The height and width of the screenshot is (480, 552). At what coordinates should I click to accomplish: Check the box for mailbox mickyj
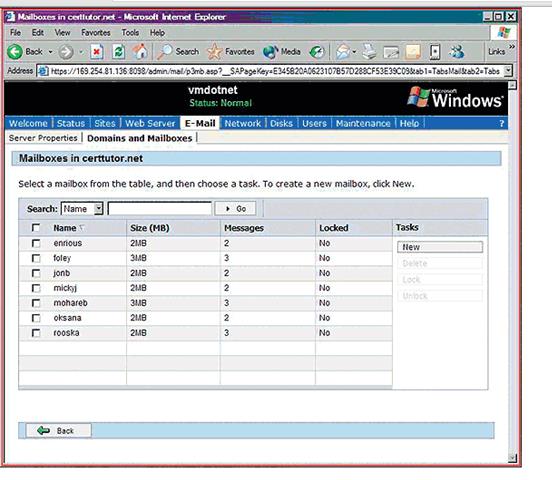tap(36, 288)
